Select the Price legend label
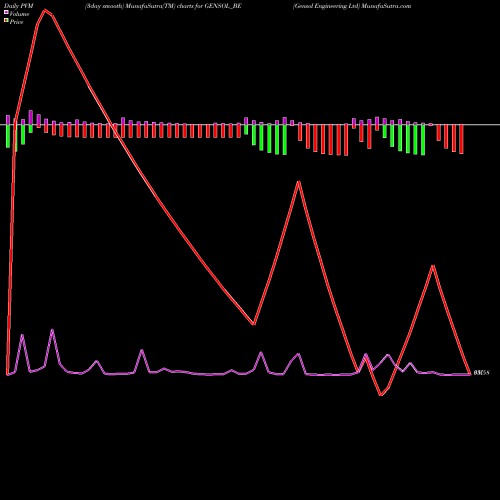Screen dimensions: 500x500 16,22
